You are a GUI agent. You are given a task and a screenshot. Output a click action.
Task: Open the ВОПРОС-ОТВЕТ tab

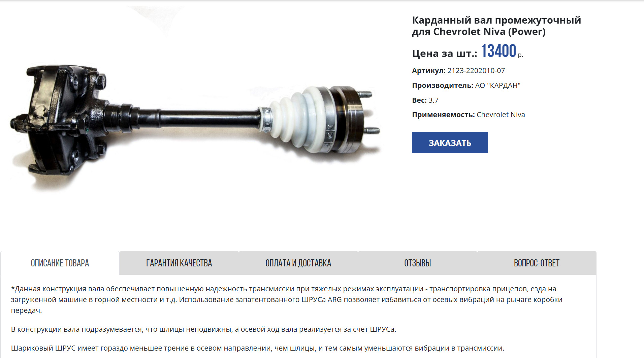537,263
